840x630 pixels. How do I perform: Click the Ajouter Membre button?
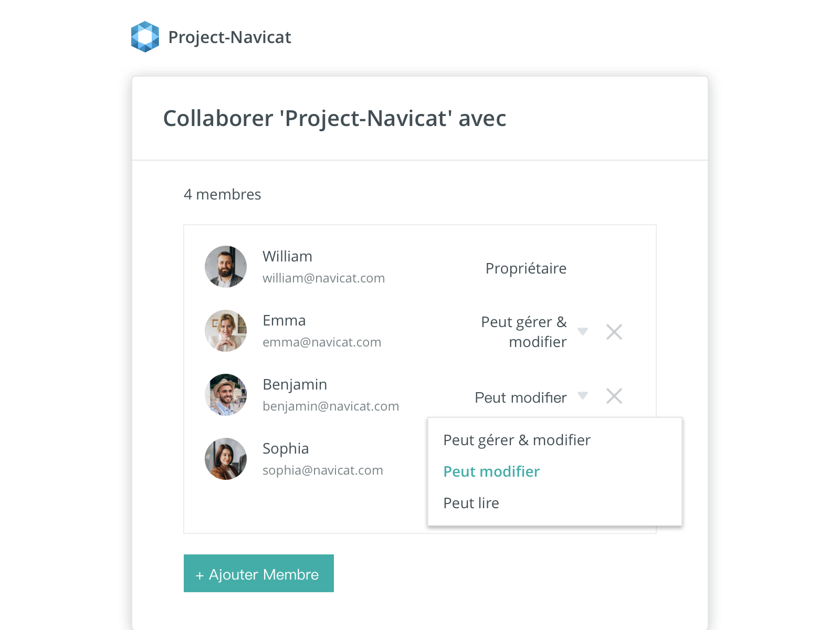[x=259, y=573]
